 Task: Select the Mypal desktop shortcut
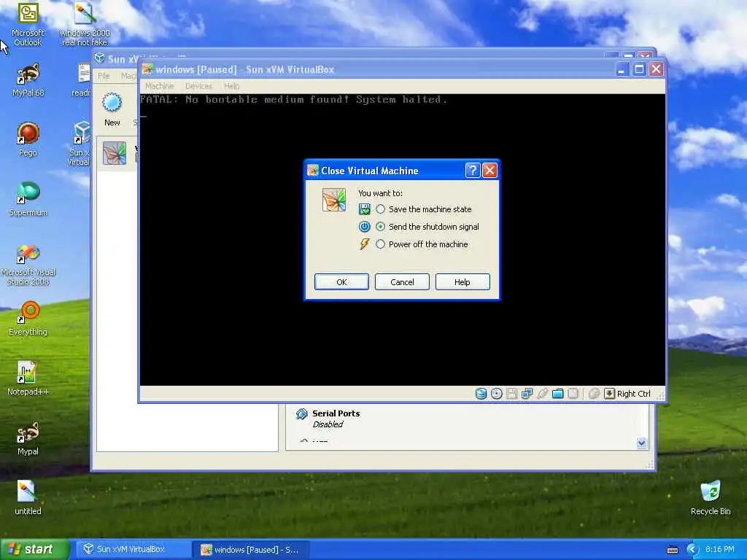pyautogui.click(x=28, y=438)
